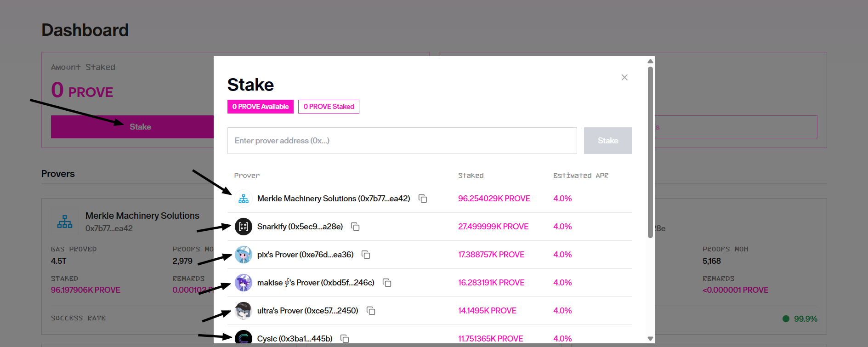This screenshot has width=868, height=347.
Task: Click the magenta Stake button on dashboard
Action: 132,127
